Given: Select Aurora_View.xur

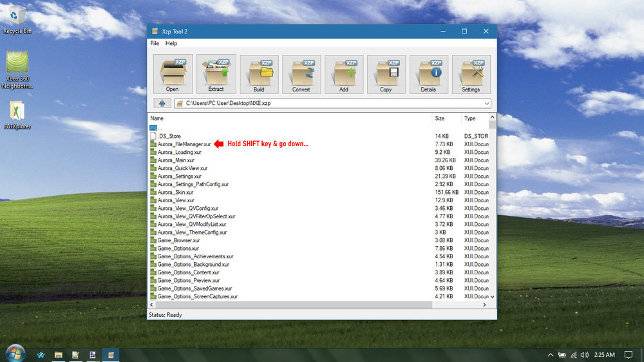Looking at the screenshot, I should pyautogui.click(x=176, y=200).
